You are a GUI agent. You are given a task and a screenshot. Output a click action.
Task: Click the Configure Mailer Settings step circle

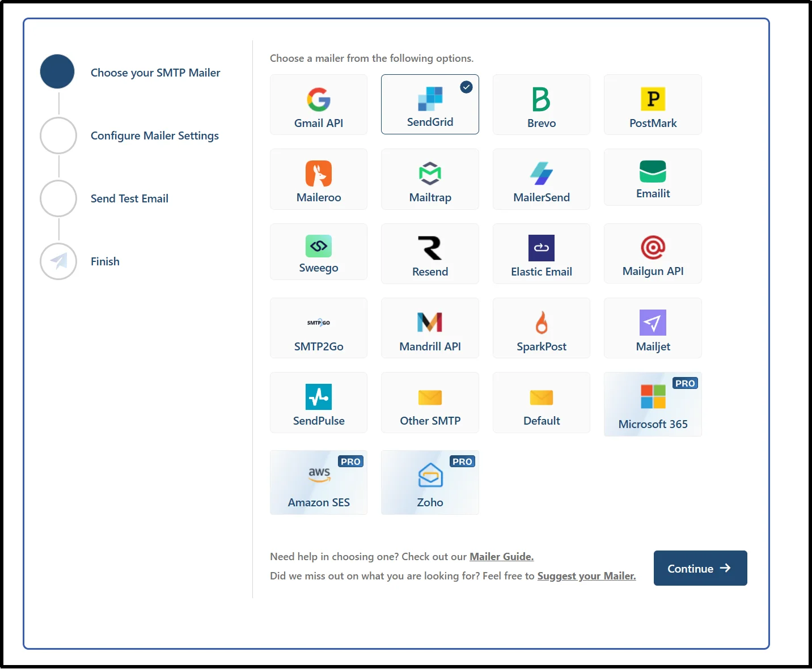click(x=58, y=136)
